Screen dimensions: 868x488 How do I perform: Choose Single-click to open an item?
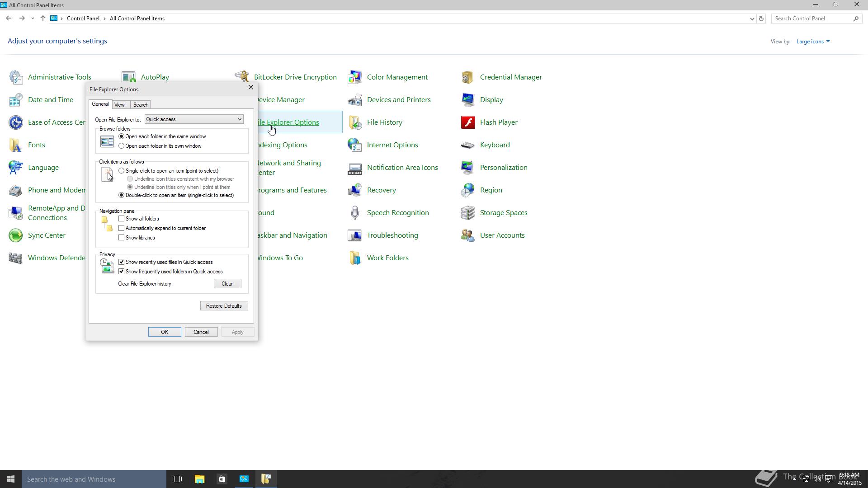[x=121, y=171]
